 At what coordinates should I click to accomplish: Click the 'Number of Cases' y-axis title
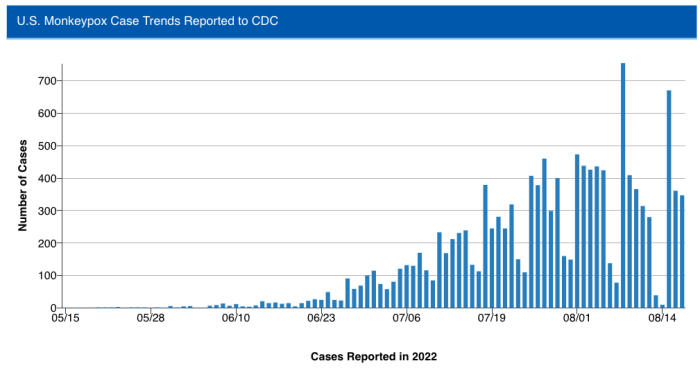[x=23, y=185]
